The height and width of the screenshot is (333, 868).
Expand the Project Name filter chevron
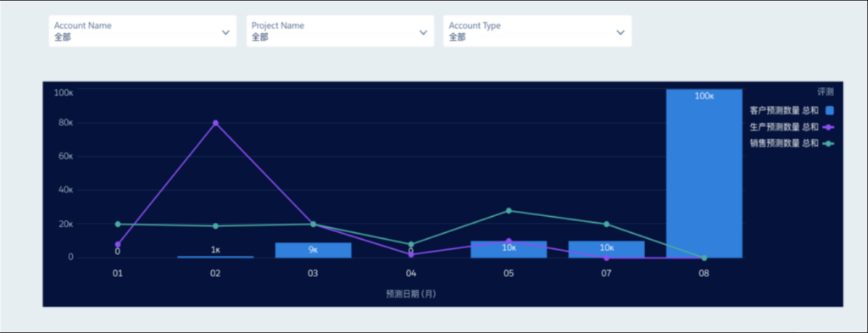[x=423, y=33]
